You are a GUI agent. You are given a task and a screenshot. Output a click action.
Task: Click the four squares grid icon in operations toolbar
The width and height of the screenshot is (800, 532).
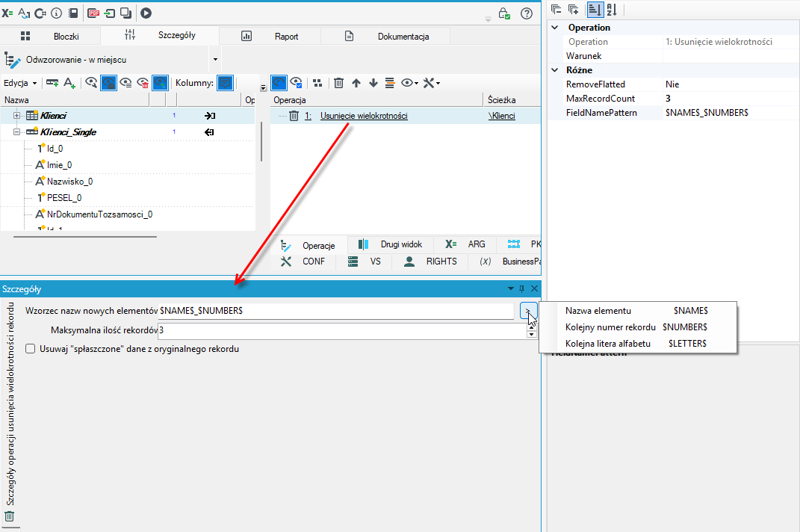[x=317, y=83]
